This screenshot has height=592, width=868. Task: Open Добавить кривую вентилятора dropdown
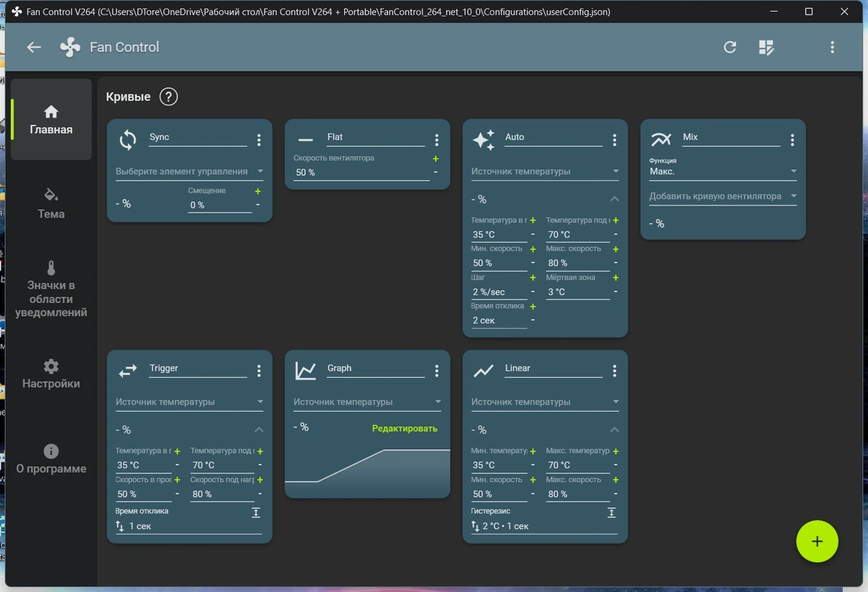723,196
